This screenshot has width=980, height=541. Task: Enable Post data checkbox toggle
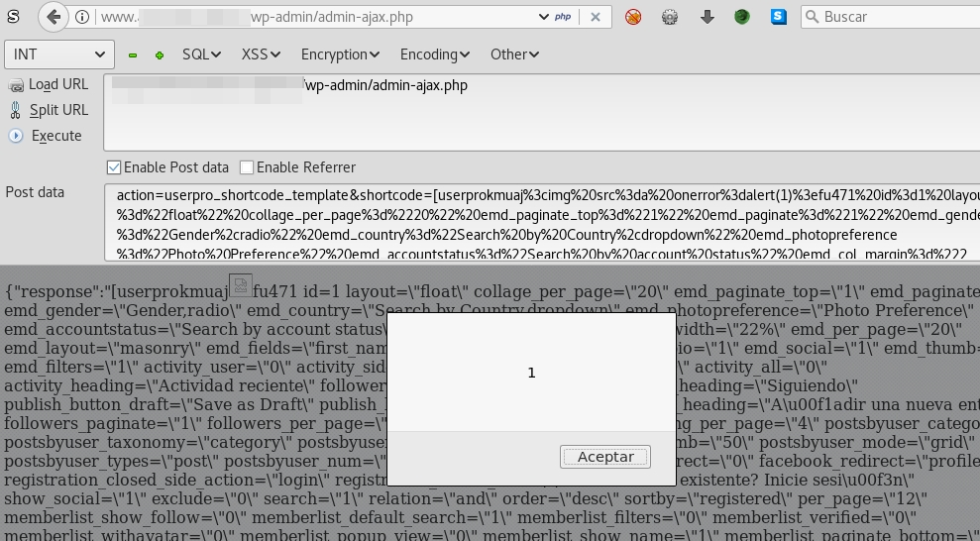[114, 167]
